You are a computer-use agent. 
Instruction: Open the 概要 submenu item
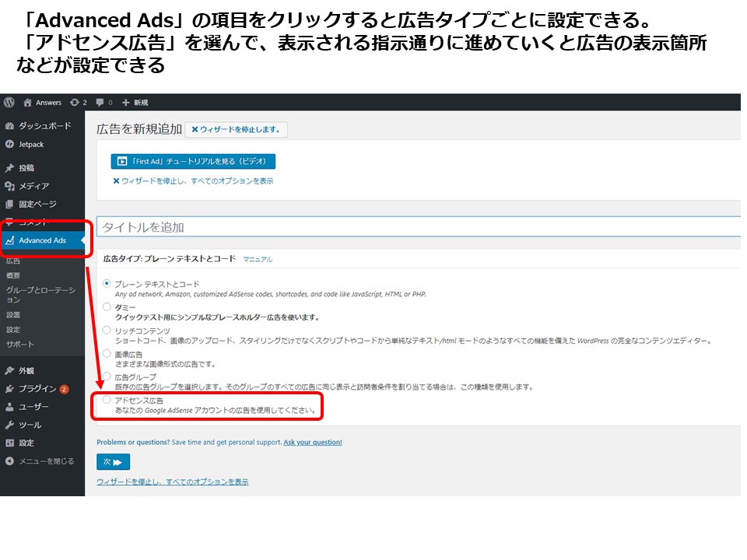[x=13, y=275]
